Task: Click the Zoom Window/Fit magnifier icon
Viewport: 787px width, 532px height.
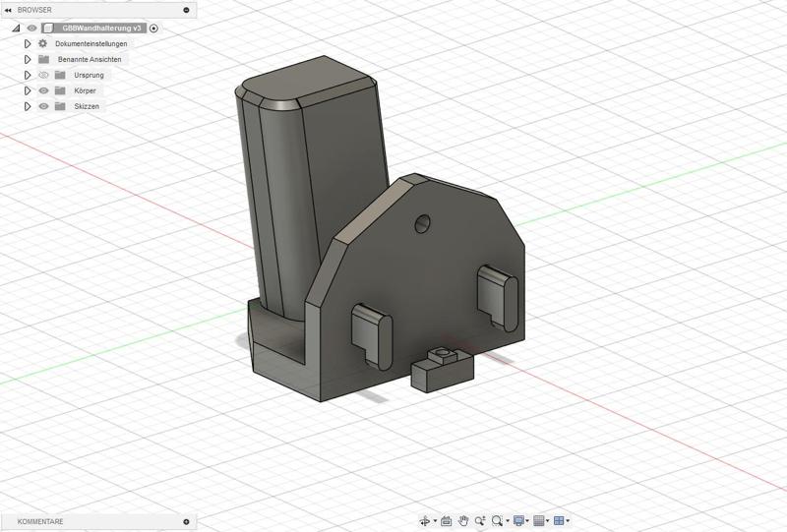Action: (498, 521)
